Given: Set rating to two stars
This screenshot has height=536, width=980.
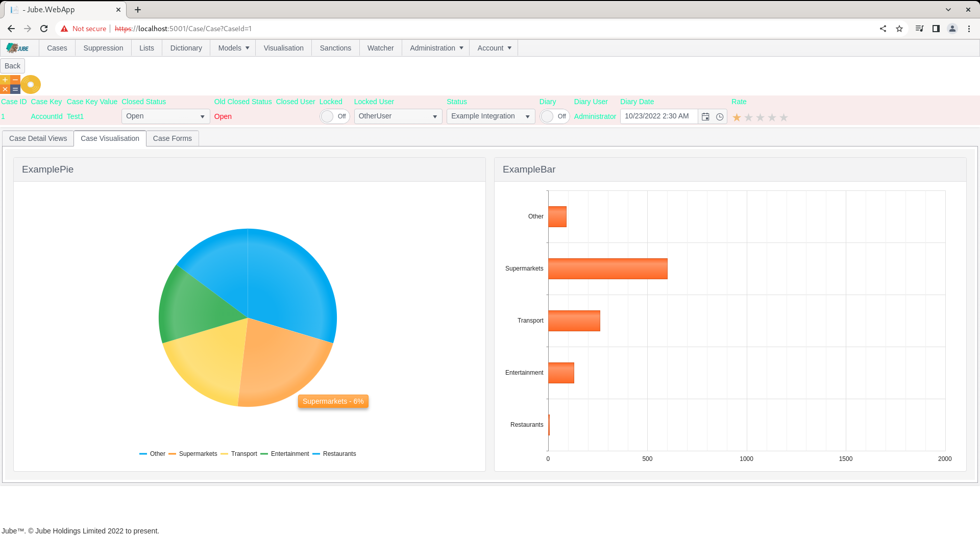Looking at the screenshot, I should (x=748, y=117).
